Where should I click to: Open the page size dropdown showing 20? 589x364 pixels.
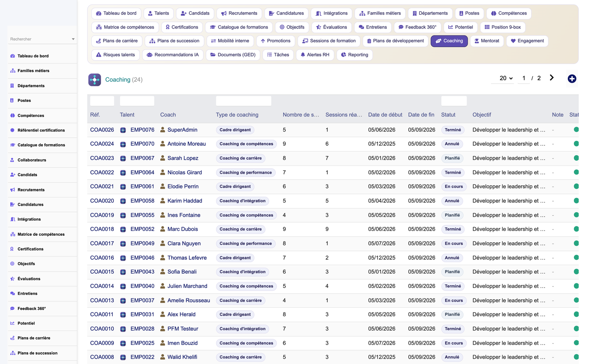(506, 78)
